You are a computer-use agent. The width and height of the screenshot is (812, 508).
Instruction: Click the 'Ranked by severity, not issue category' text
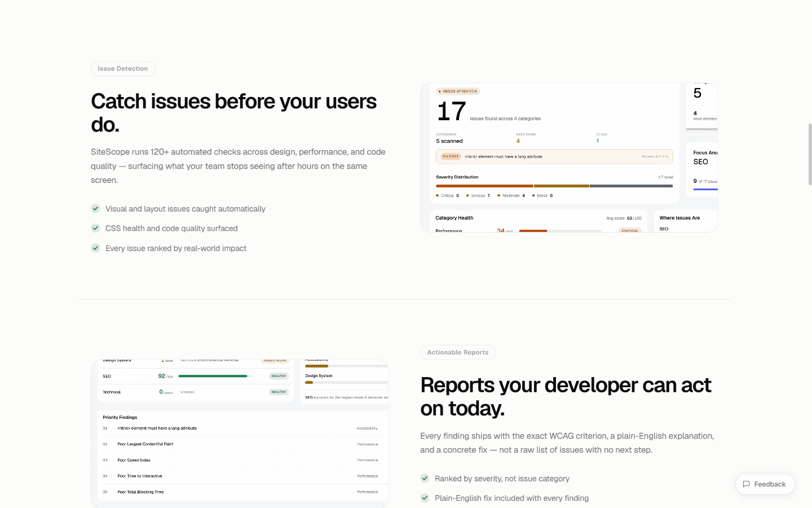pos(502,479)
